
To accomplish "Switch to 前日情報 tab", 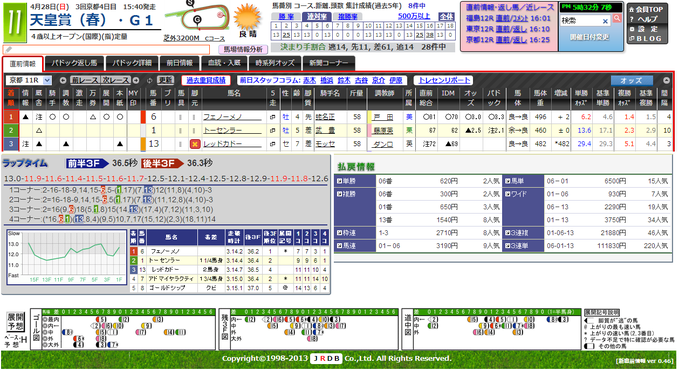I will tap(179, 63).
